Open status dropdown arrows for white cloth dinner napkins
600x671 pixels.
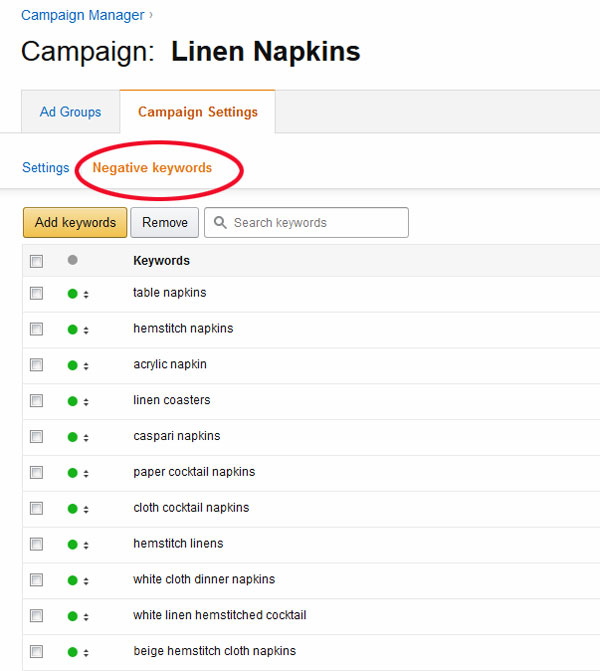[x=86, y=581]
